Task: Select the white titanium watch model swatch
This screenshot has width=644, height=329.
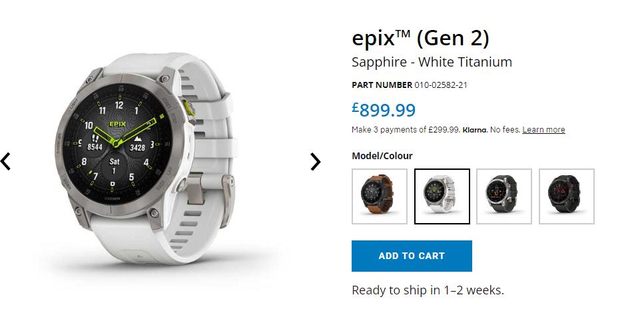Action: click(442, 196)
